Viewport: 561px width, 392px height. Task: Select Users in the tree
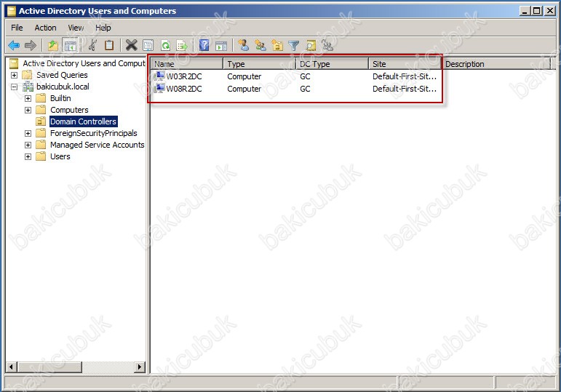tap(60, 156)
